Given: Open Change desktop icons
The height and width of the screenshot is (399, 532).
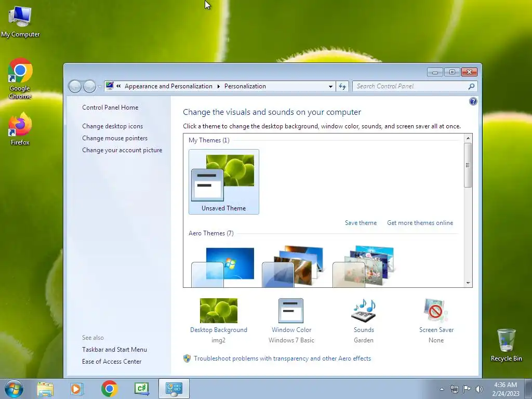Looking at the screenshot, I should pos(112,126).
